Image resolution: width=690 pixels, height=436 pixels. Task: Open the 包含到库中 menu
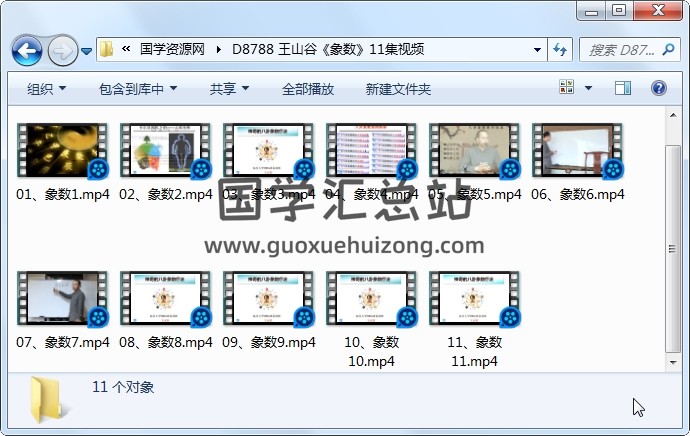[x=138, y=89]
